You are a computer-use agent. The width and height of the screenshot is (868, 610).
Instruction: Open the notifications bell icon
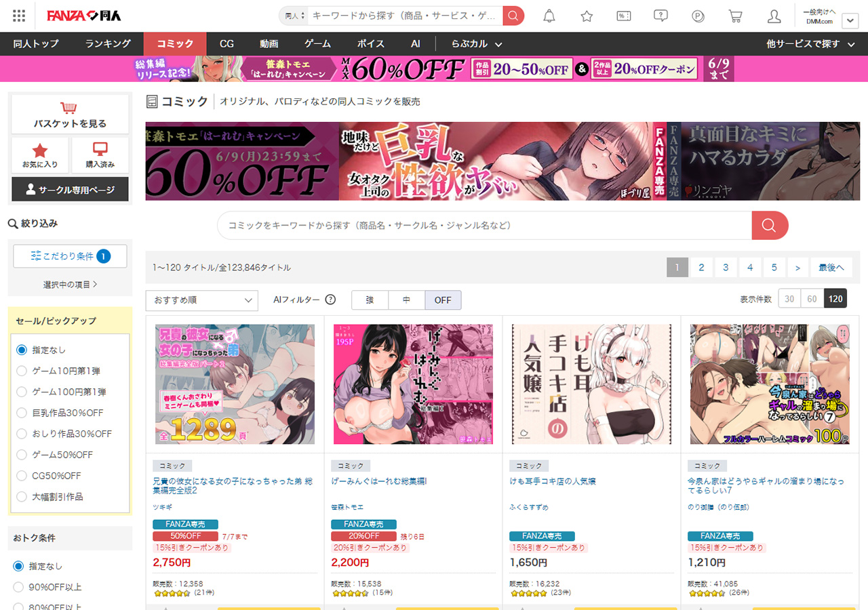[x=549, y=16]
